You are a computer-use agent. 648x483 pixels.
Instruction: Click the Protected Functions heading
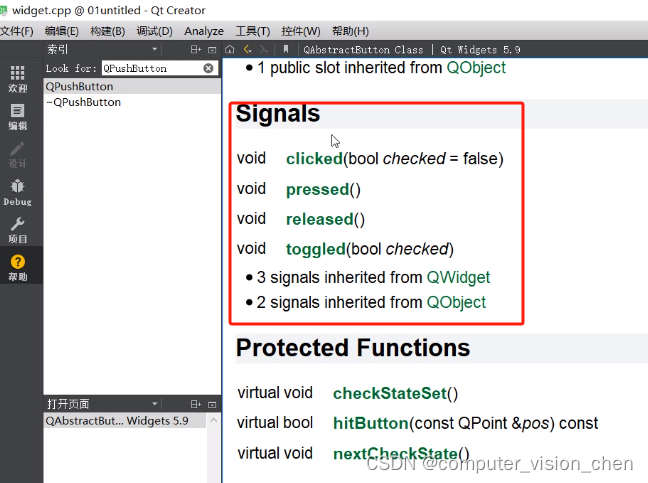coord(353,348)
